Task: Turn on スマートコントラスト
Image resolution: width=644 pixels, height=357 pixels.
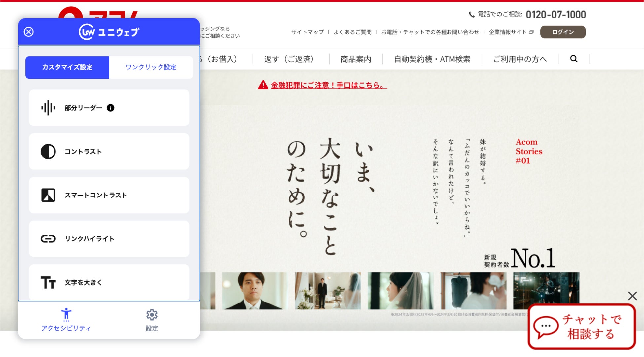Action: click(48, 195)
